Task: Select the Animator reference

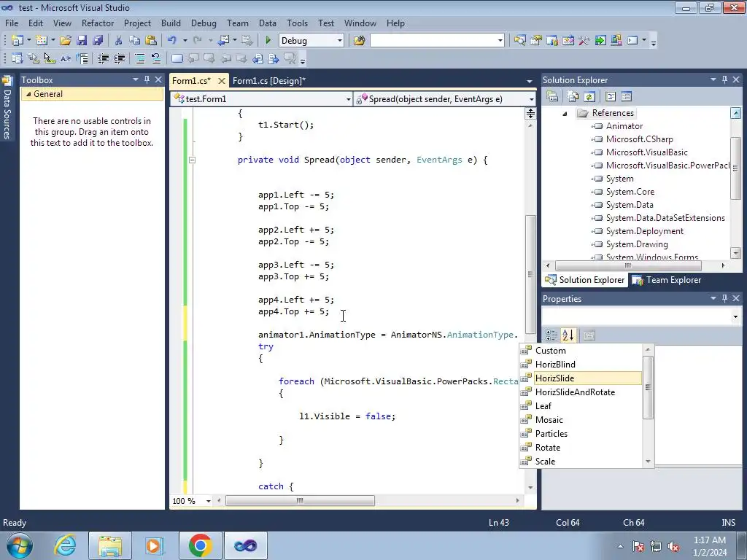Action: pos(624,126)
